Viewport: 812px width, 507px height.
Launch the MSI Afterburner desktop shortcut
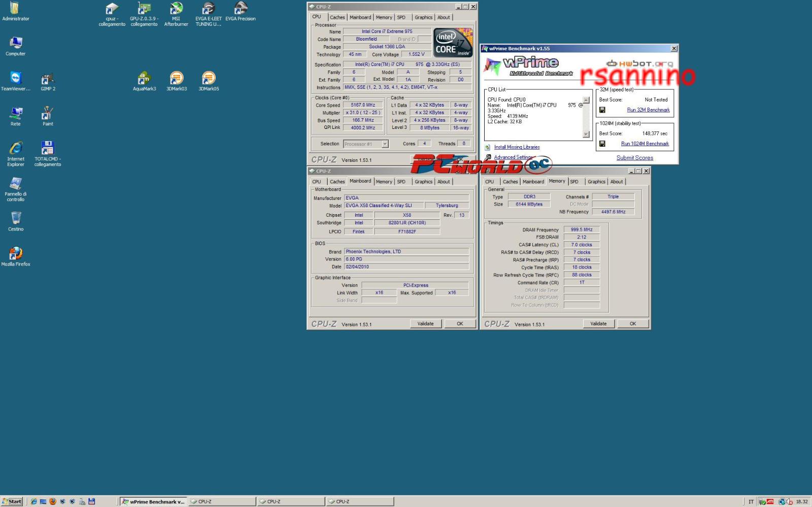176,14
